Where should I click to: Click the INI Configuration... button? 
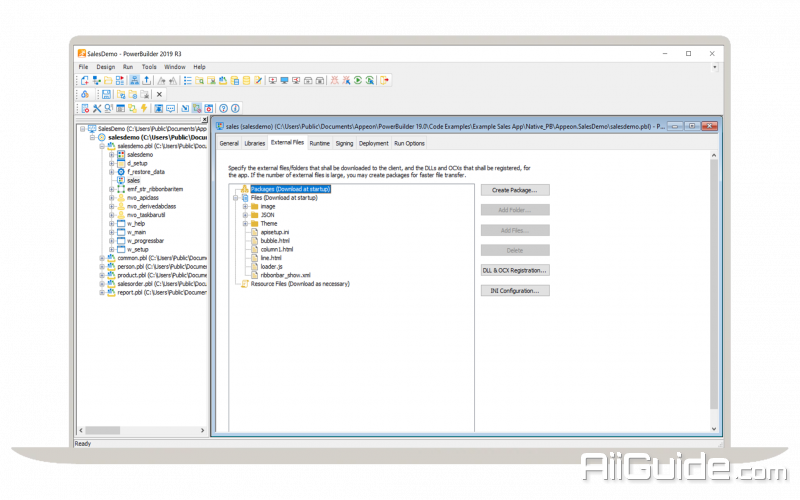515,291
